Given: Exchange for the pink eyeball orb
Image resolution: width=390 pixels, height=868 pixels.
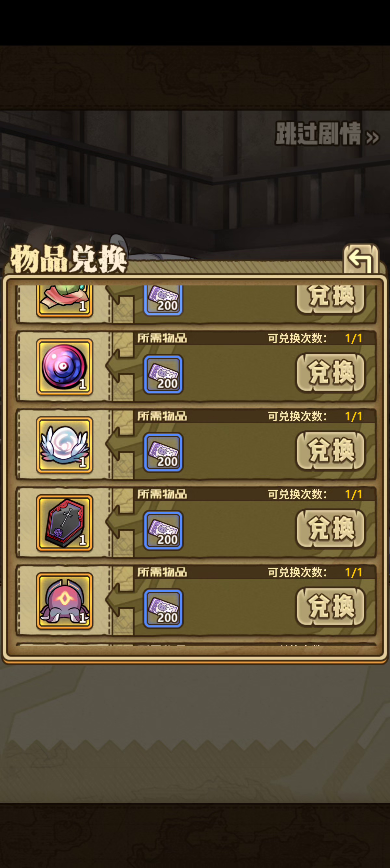Looking at the screenshot, I should tap(331, 373).
